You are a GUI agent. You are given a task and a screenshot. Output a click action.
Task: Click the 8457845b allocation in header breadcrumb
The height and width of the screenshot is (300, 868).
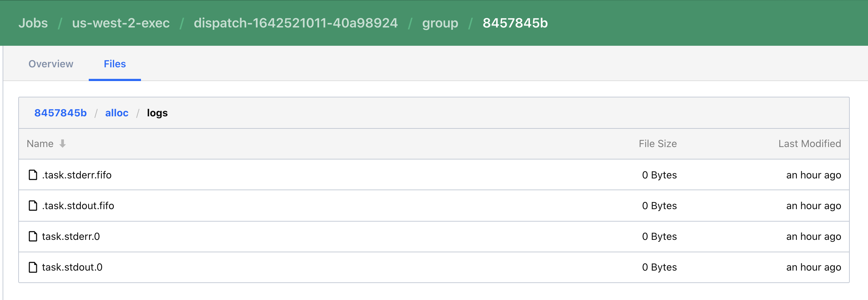click(x=515, y=23)
